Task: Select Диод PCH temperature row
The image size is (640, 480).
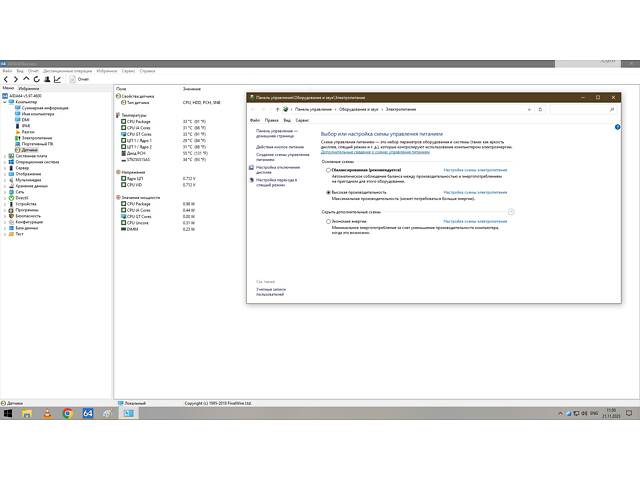Action: click(164, 153)
